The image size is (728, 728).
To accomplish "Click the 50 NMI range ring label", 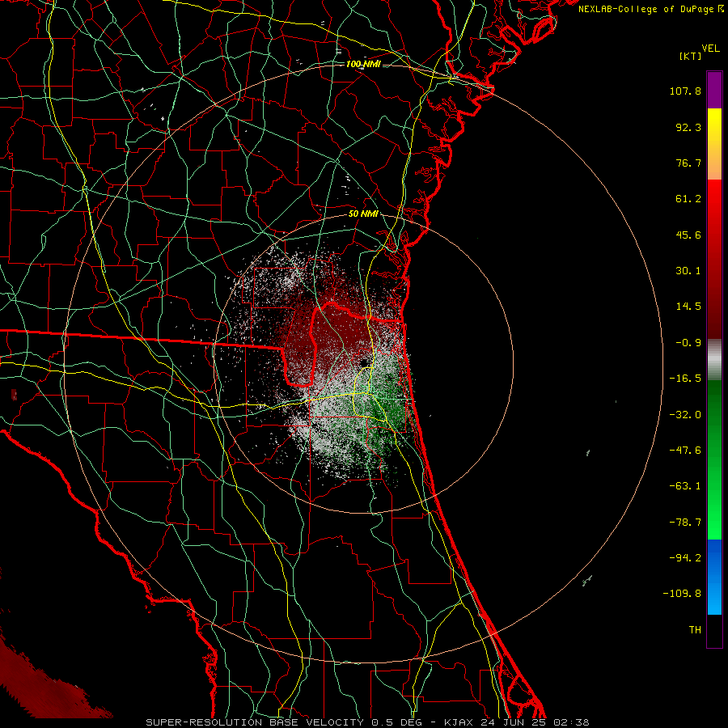I will point(363,214).
